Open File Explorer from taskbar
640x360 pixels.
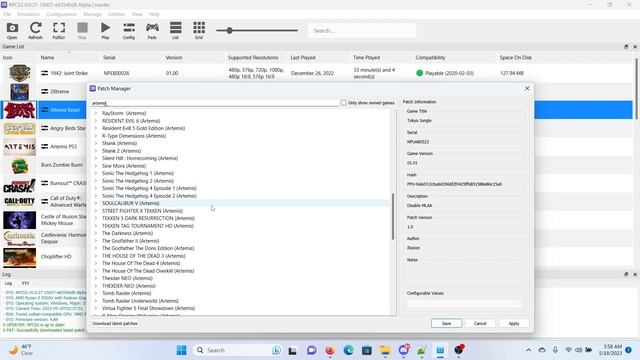click(385, 350)
